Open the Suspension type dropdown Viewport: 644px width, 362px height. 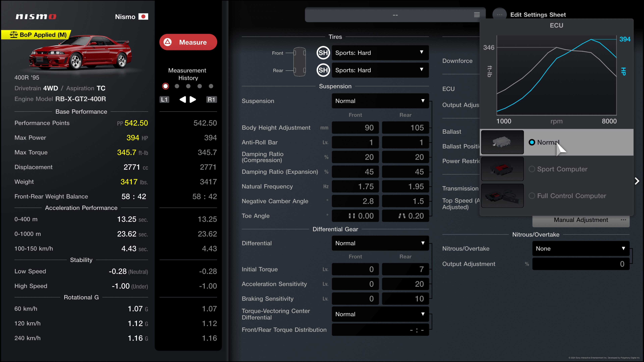[x=379, y=101]
